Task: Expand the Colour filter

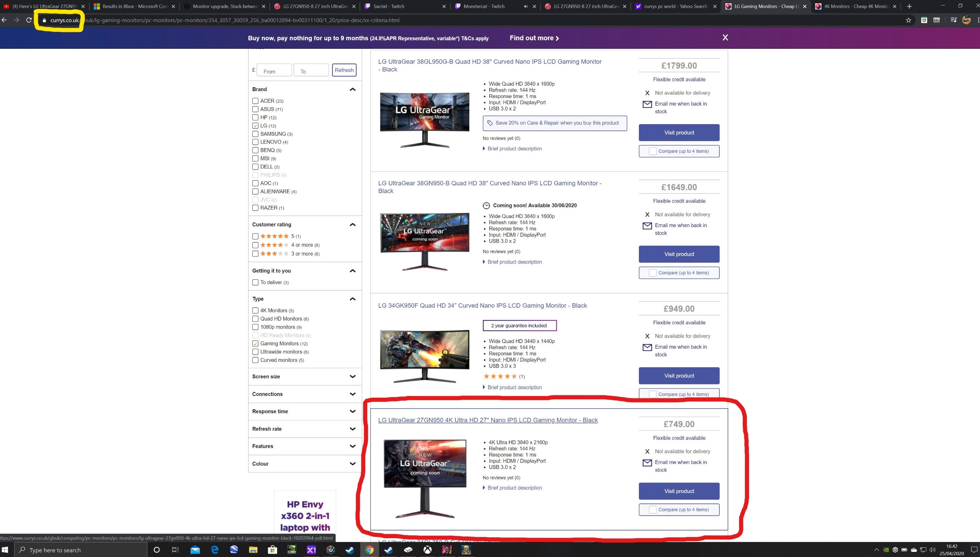Action: point(353,464)
